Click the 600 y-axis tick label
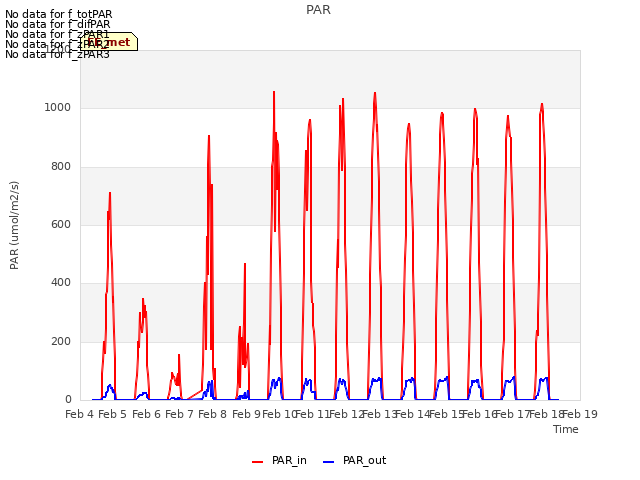The height and width of the screenshot is (480, 640). [x=61, y=224]
